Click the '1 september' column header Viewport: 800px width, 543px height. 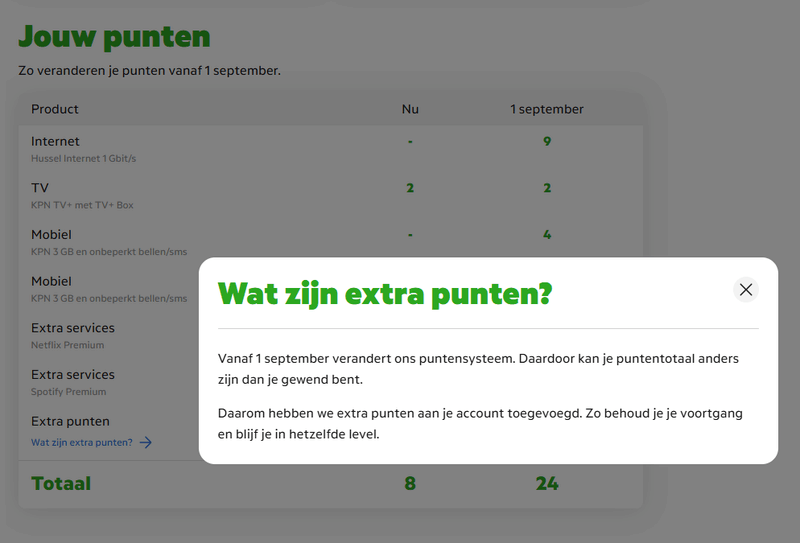547,109
